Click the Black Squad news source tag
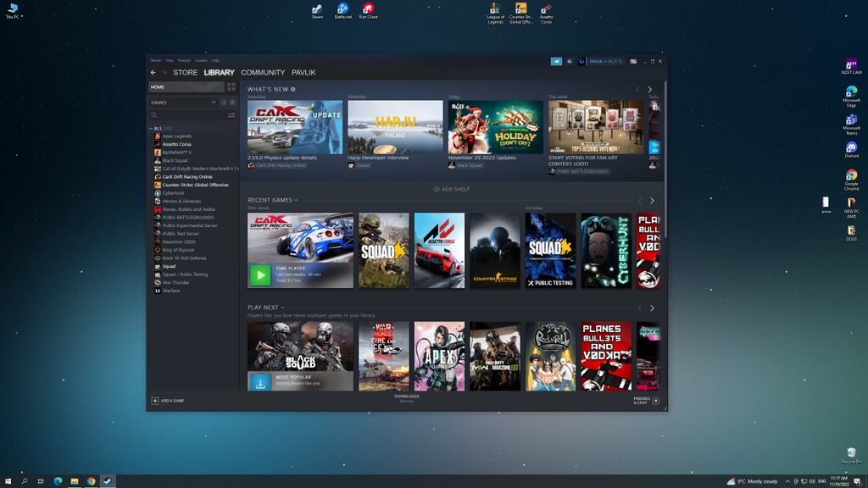The image size is (868, 488). (465, 165)
